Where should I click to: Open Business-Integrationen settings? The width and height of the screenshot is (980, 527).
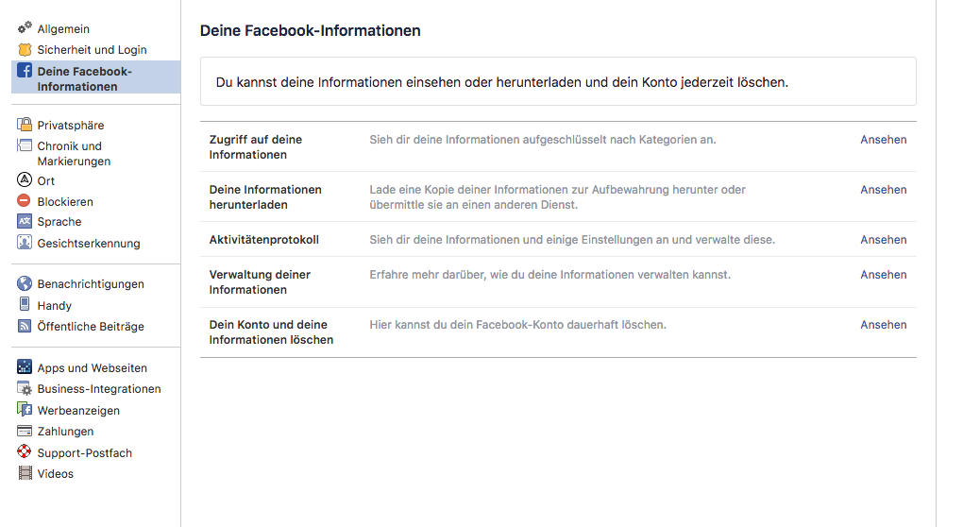tap(98, 388)
